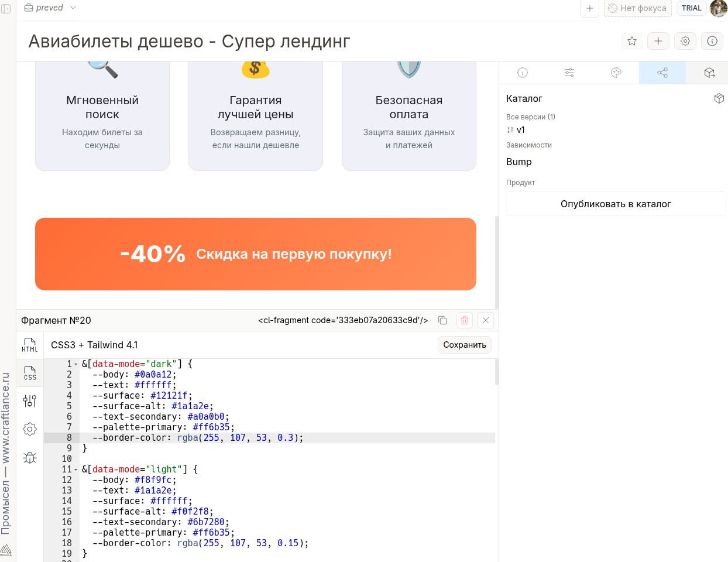Collapse the data-mode dark block on line 1
Screen dimensions: 728x562
pos(75,364)
